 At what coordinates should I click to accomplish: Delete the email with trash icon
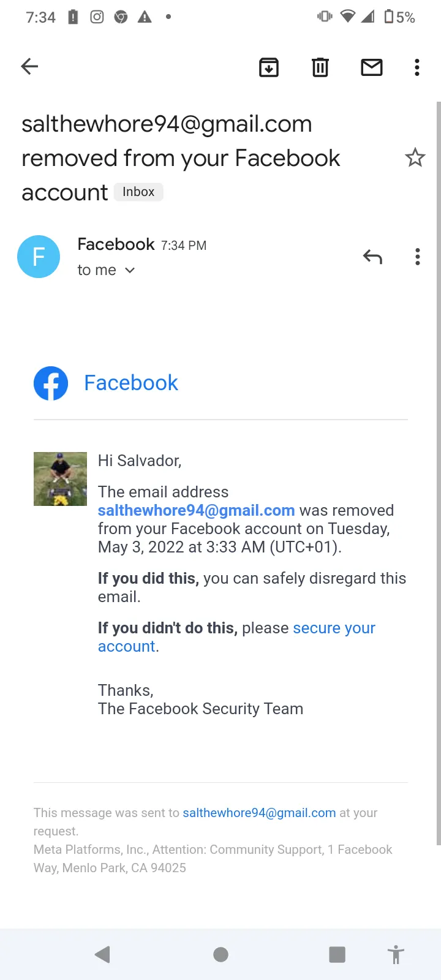pos(320,67)
